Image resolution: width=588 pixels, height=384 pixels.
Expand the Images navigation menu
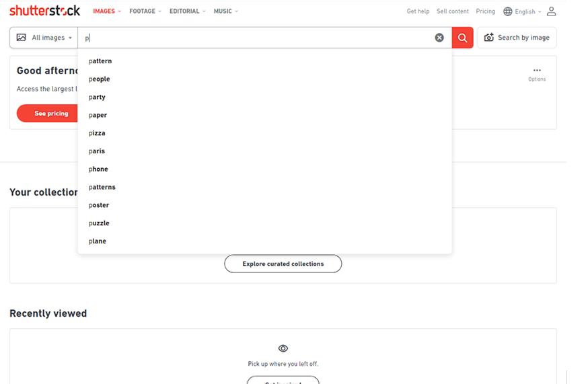click(x=107, y=11)
